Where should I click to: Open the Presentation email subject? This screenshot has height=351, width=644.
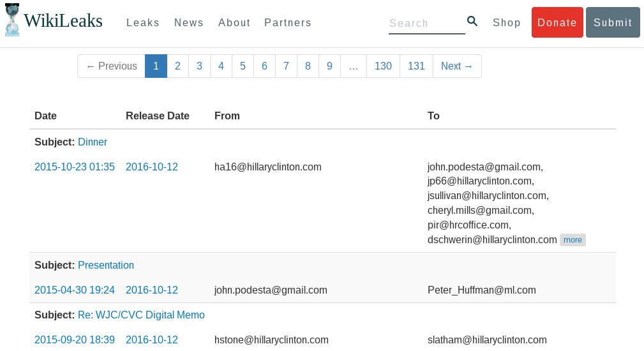106,265
